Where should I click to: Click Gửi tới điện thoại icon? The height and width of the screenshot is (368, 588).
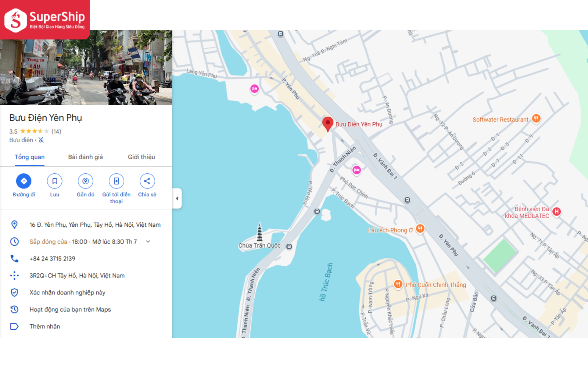tap(116, 181)
